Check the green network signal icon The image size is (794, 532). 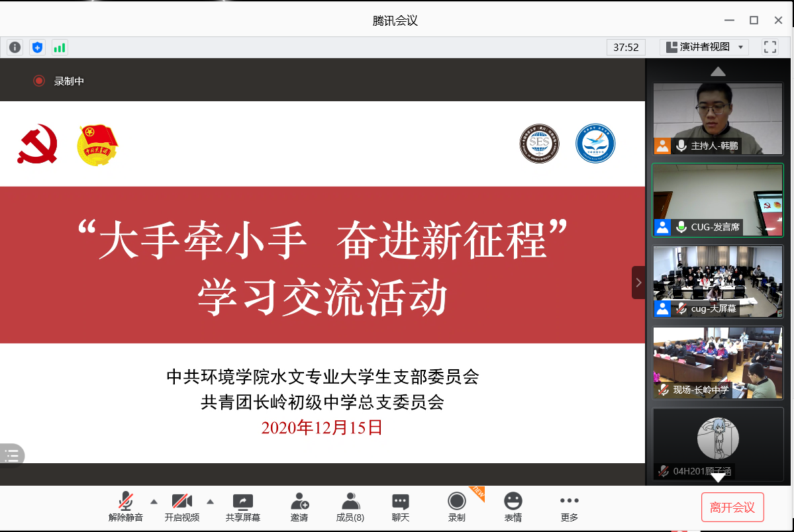point(60,47)
